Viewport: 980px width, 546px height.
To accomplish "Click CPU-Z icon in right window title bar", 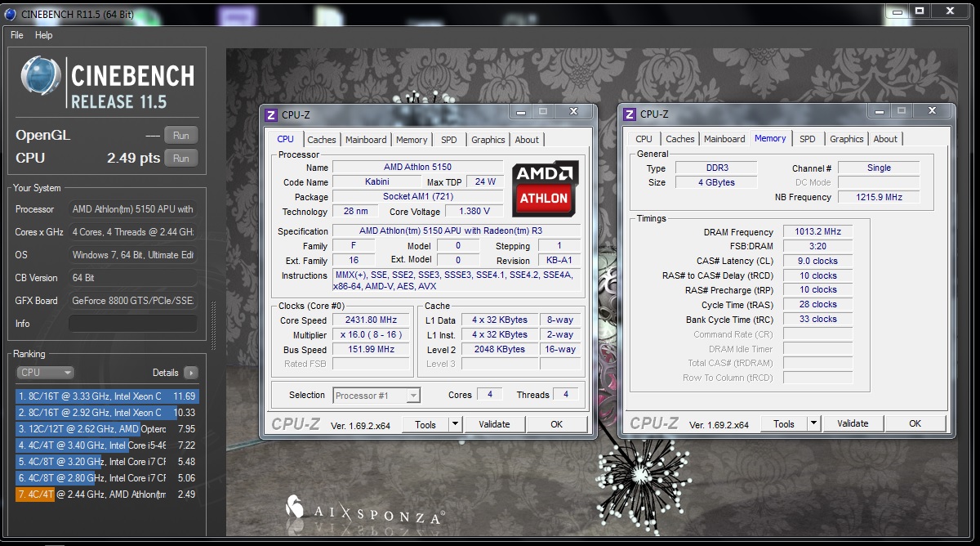I will click(630, 114).
